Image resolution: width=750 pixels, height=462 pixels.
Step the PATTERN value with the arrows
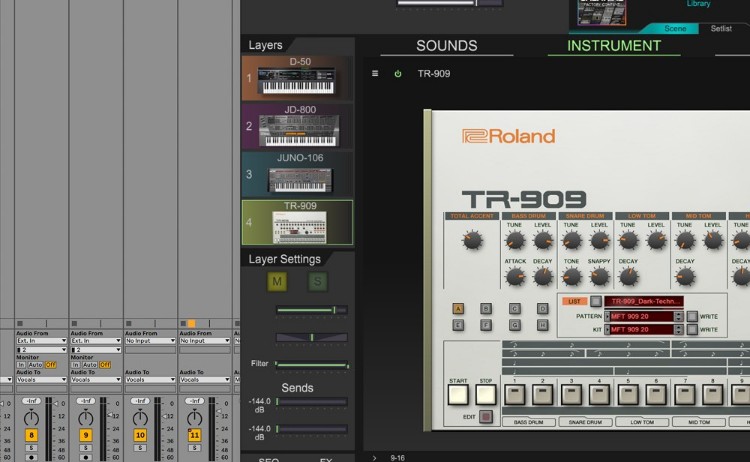pyautogui.click(x=678, y=316)
